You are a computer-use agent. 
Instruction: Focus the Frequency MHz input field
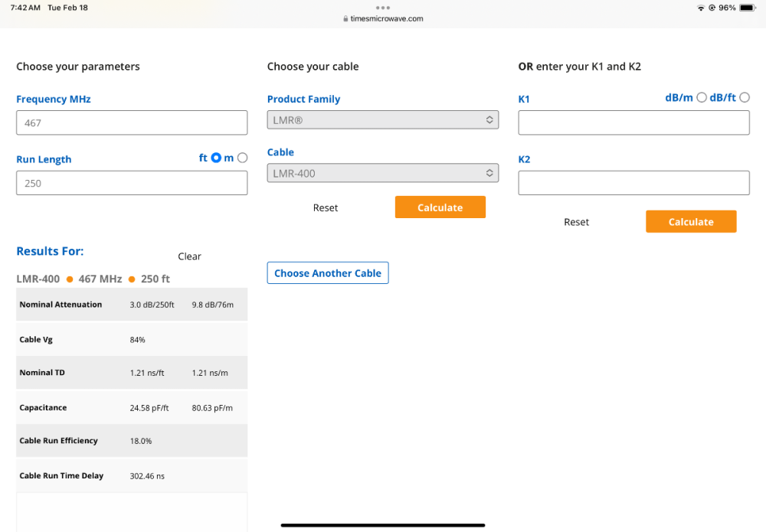(132, 122)
